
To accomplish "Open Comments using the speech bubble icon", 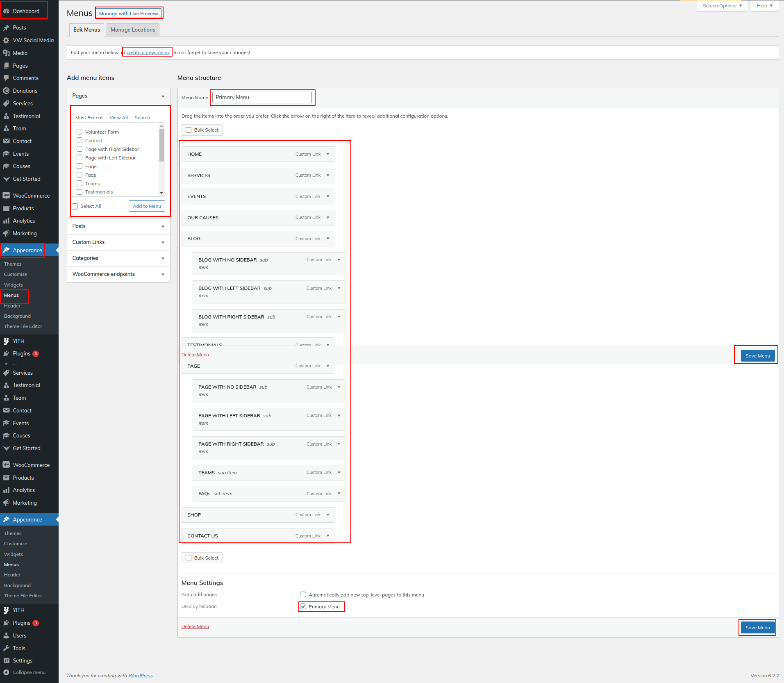I will coord(6,78).
